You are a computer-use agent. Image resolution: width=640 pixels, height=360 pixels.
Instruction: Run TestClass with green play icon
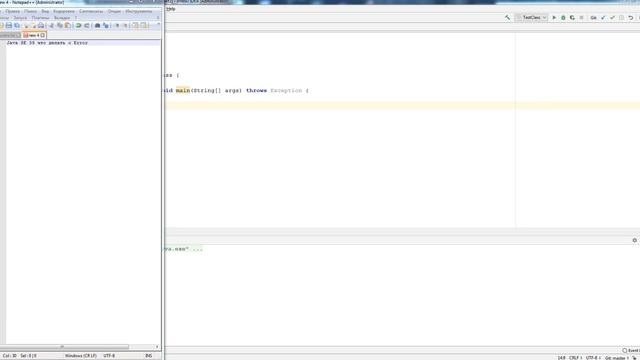point(554,18)
